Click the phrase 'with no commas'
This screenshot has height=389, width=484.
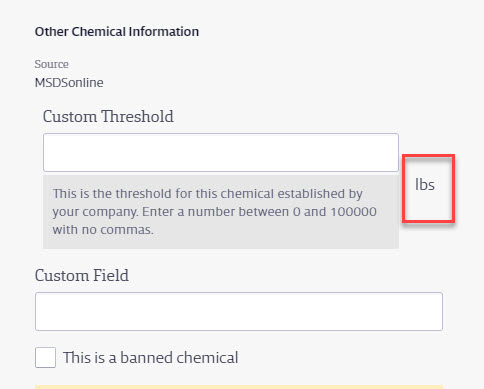[x=102, y=230]
